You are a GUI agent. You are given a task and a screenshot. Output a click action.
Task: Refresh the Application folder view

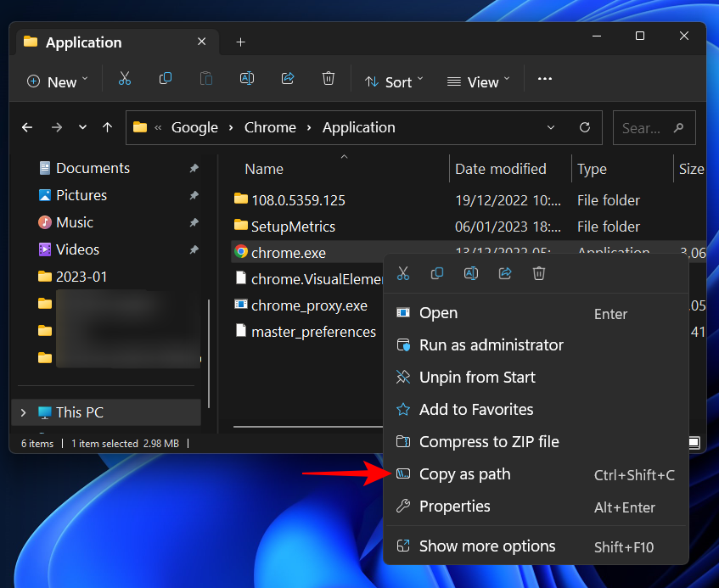(584, 126)
